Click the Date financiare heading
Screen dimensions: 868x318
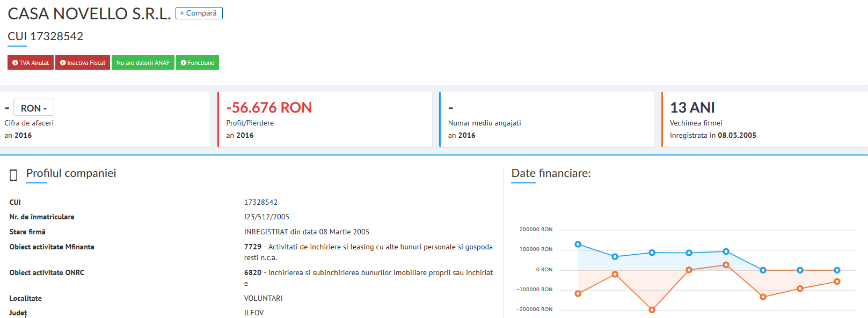click(551, 173)
